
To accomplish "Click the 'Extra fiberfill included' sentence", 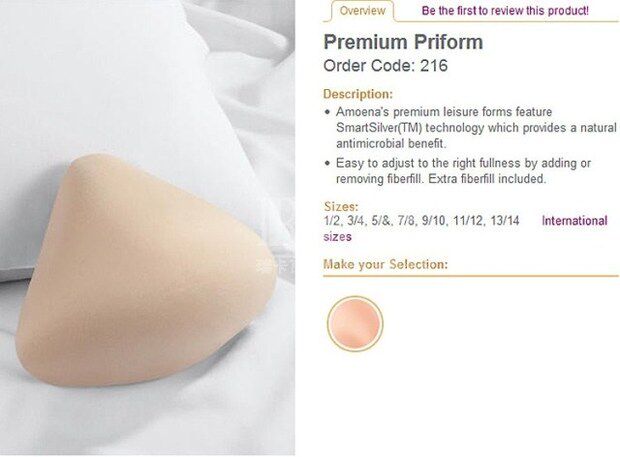I will click(x=487, y=179).
